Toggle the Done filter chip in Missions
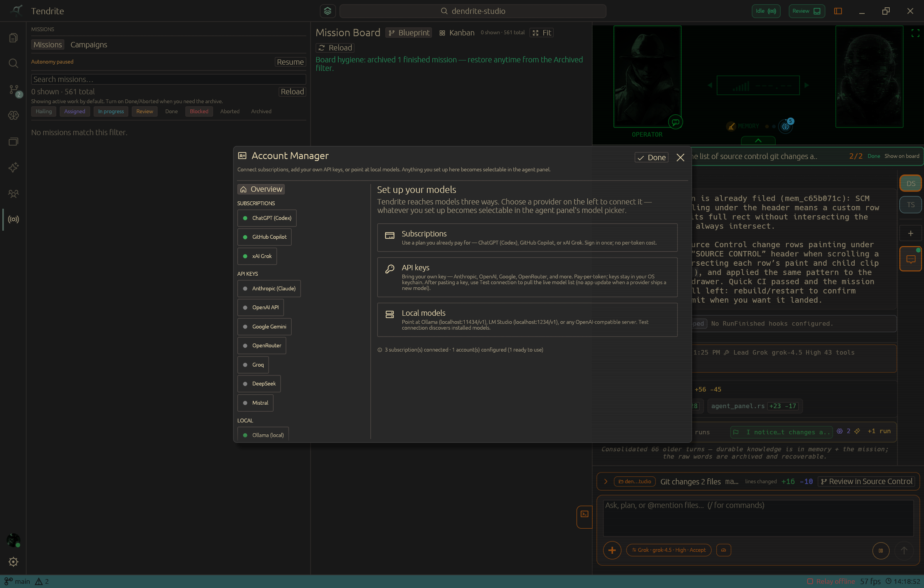924x588 pixels. coord(171,112)
